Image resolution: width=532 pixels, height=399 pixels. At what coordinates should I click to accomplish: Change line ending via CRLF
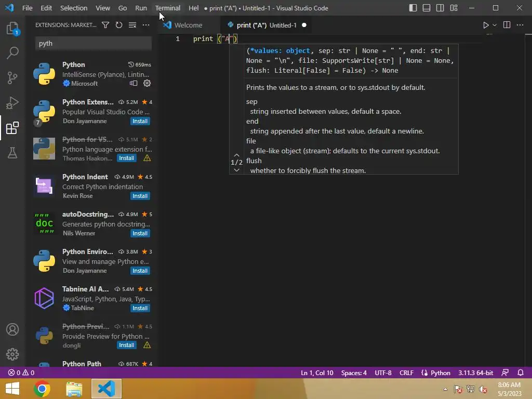(406, 373)
